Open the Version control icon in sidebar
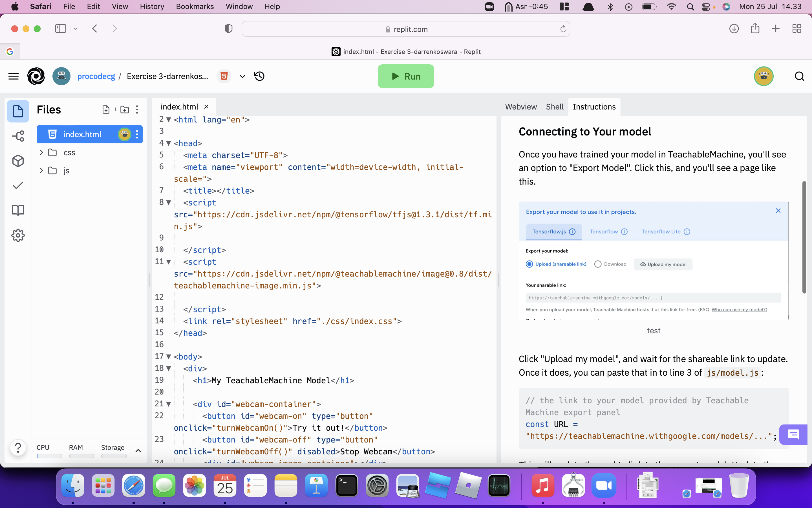The height and width of the screenshot is (508, 812). pos(18,136)
